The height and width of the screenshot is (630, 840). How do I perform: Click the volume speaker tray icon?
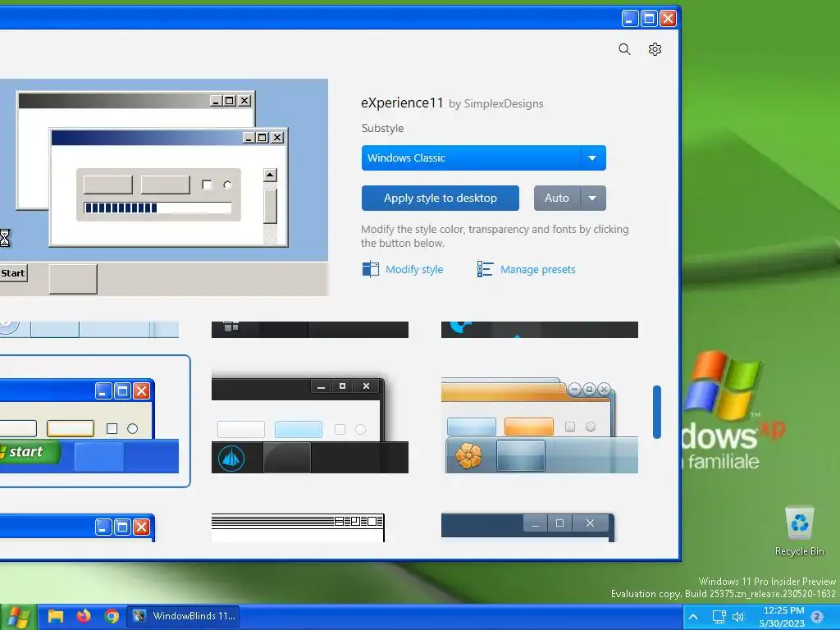(x=738, y=617)
